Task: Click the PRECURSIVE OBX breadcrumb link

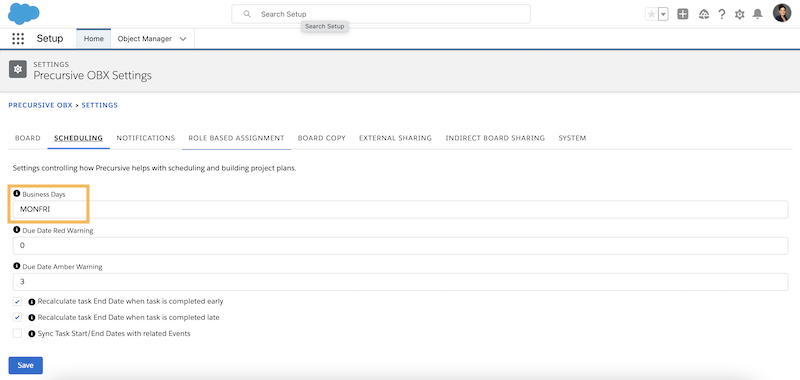Action: coord(40,105)
